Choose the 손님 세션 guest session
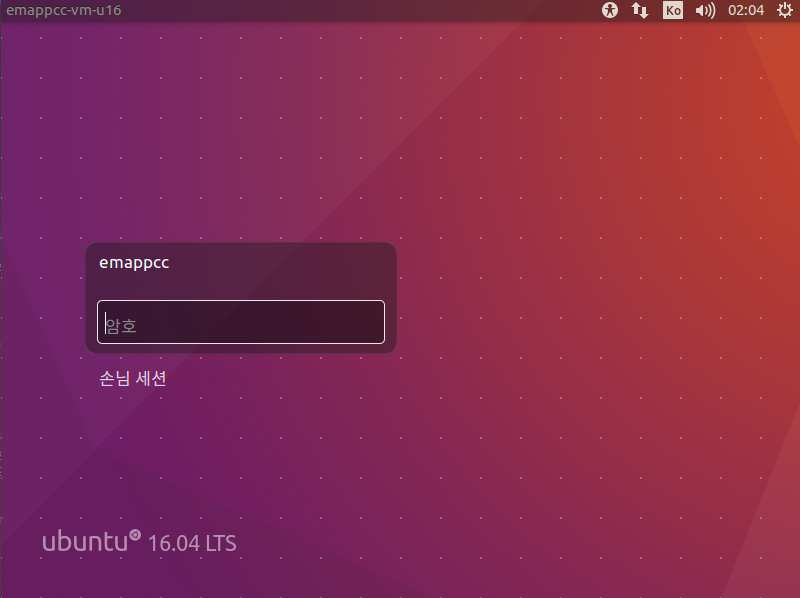The width and height of the screenshot is (800, 598). 133,379
